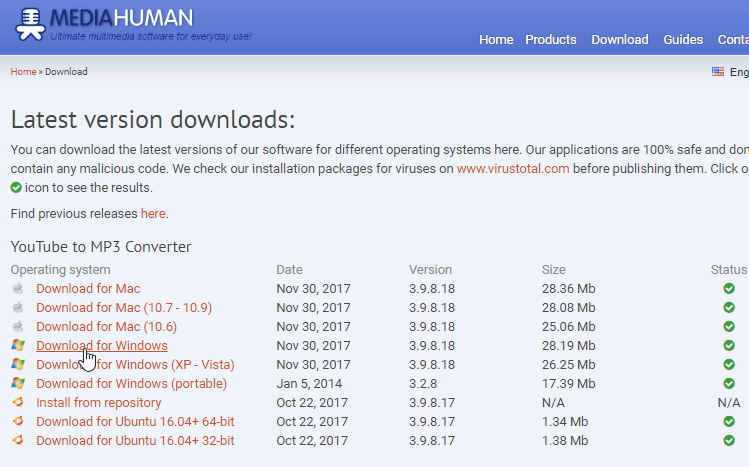Screen dimensions: 749x467
Task: Click Download for Windows link
Action: [102, 345]
